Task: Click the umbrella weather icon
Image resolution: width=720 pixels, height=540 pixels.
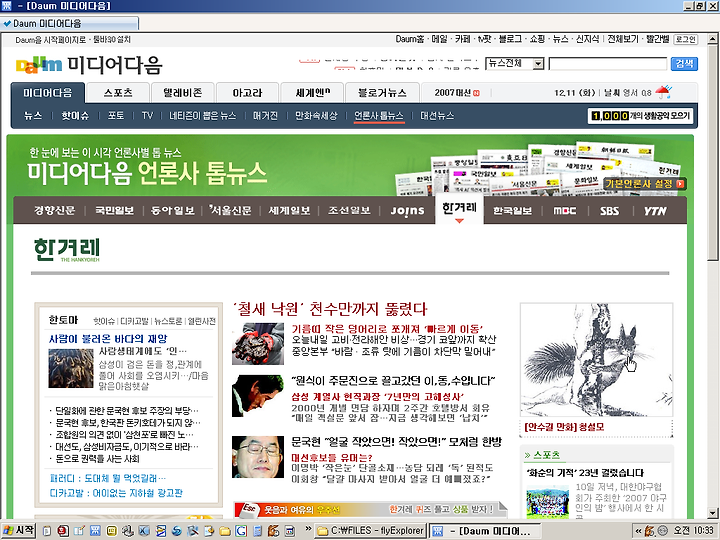Action: click(664, 92)
